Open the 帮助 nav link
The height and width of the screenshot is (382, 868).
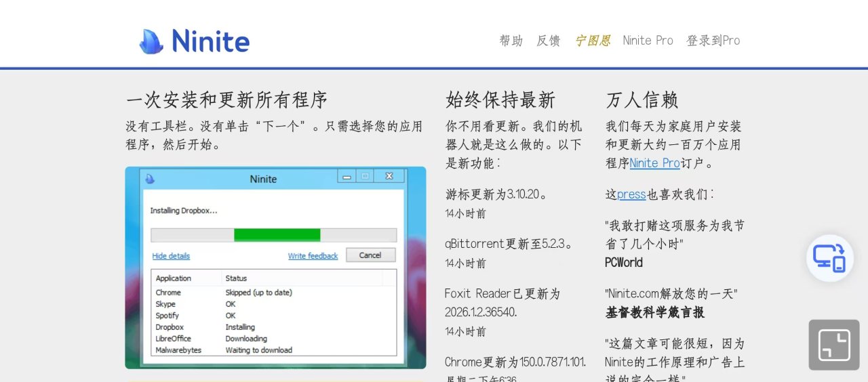click(x=511, y=41)
